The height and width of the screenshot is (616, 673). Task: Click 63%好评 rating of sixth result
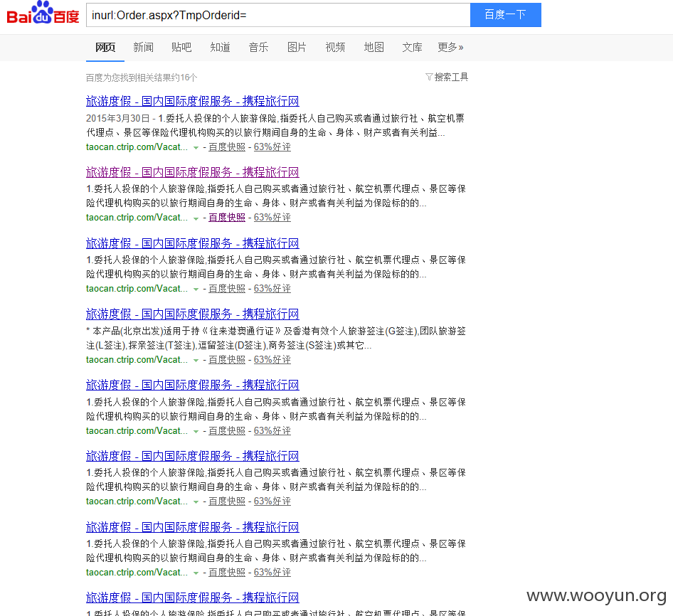272,501
